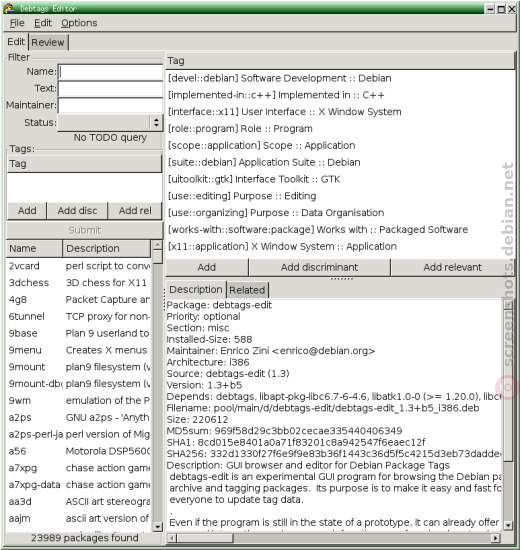Click the Add rel button
Viewport: 520px width, 550px height.
(135, 211)
